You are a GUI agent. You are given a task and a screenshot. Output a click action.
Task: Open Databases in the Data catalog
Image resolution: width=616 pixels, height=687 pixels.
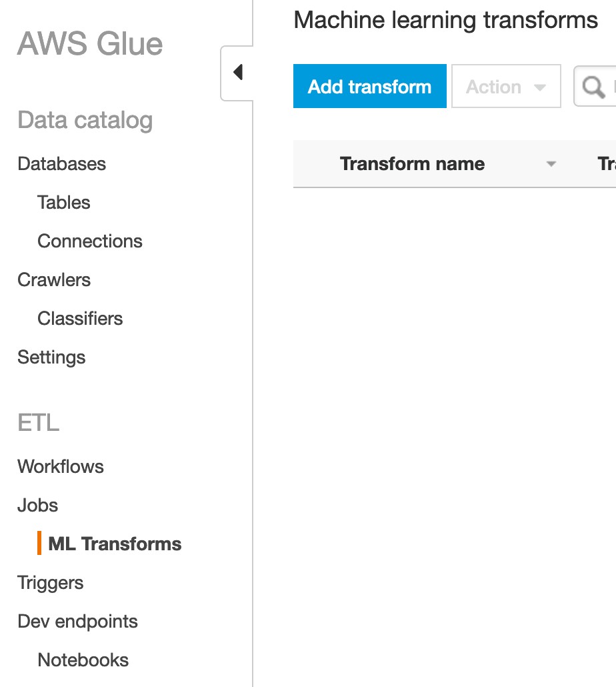pos(62,164)
